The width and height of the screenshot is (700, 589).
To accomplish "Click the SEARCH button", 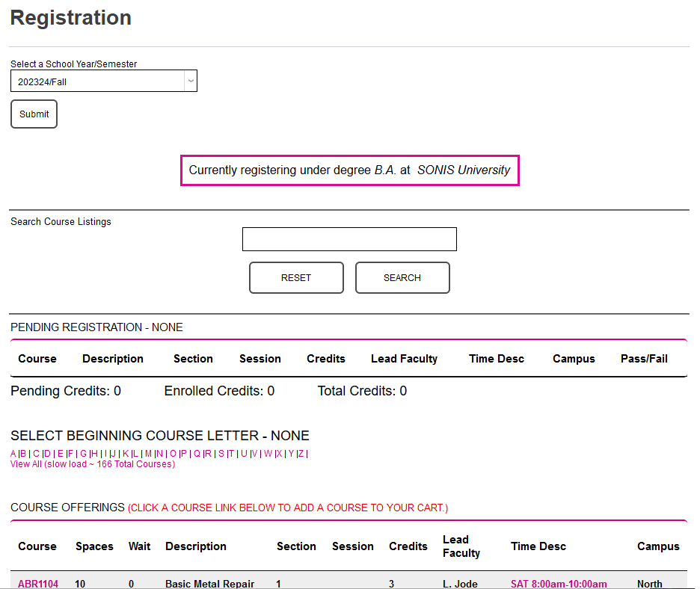I will click(402, 277).
